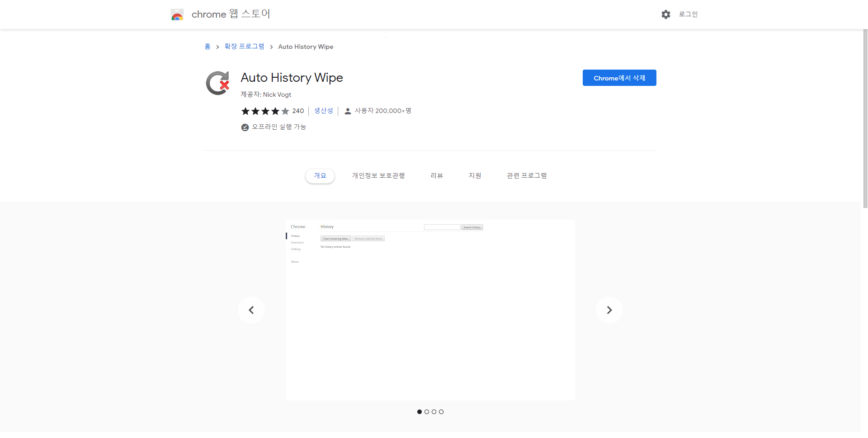Click the Chrome에서 삭제 button
868x438 pixels.
pos(619,78)
